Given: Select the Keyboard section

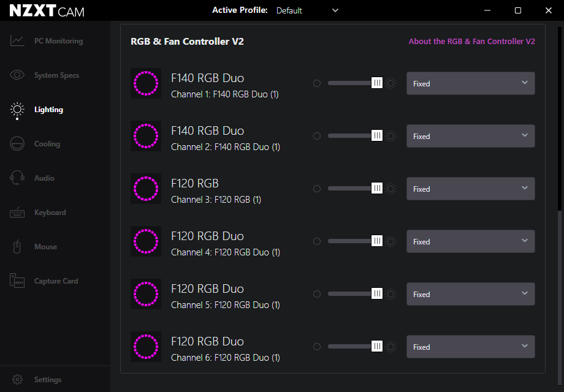Looking at the screenshot, I should pyautogui.click(x=49, y=212).
